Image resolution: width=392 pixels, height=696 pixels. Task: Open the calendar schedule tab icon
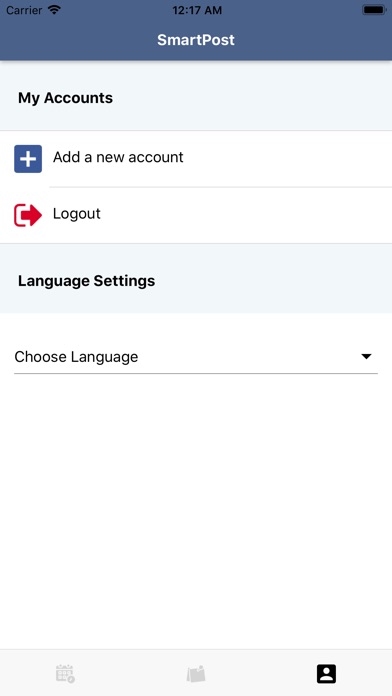pos(65,674)
